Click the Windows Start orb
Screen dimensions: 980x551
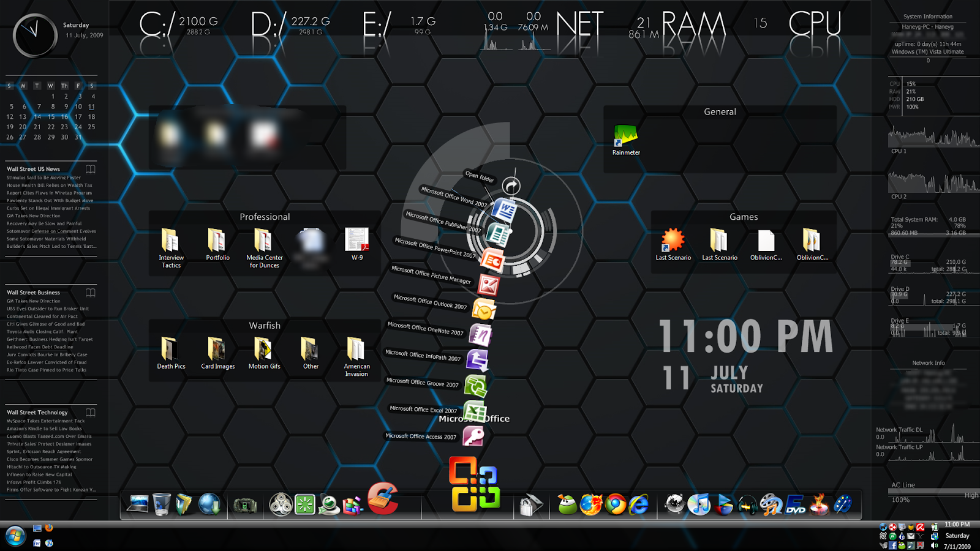(15, 536)
